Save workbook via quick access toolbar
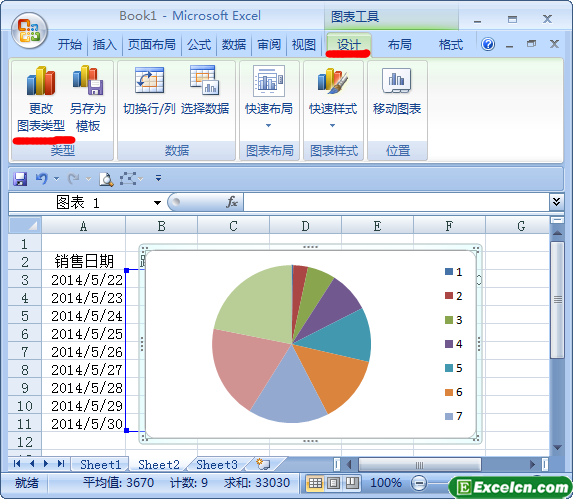Screen dimensions: 573x499 (20, 179)
